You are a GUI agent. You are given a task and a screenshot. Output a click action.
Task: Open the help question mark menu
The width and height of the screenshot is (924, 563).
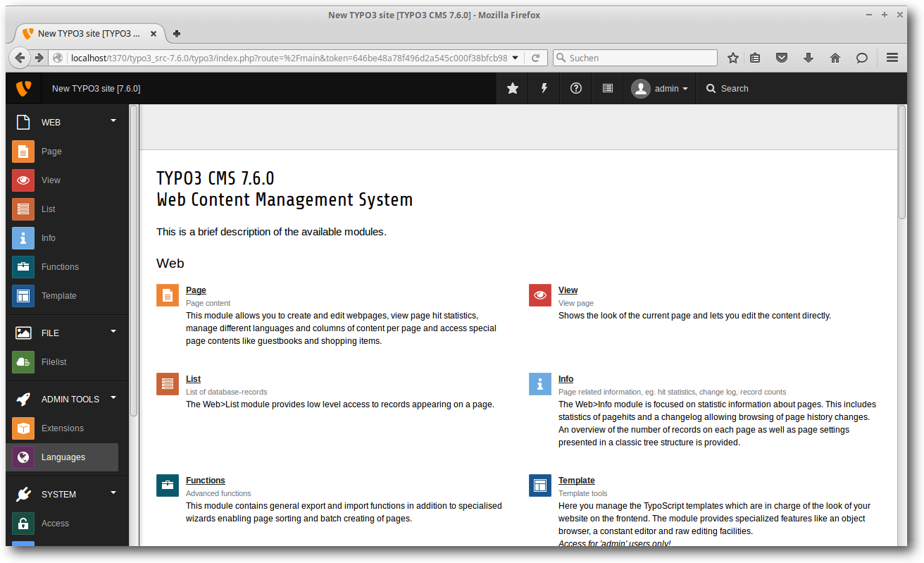(x=576, y=89)
